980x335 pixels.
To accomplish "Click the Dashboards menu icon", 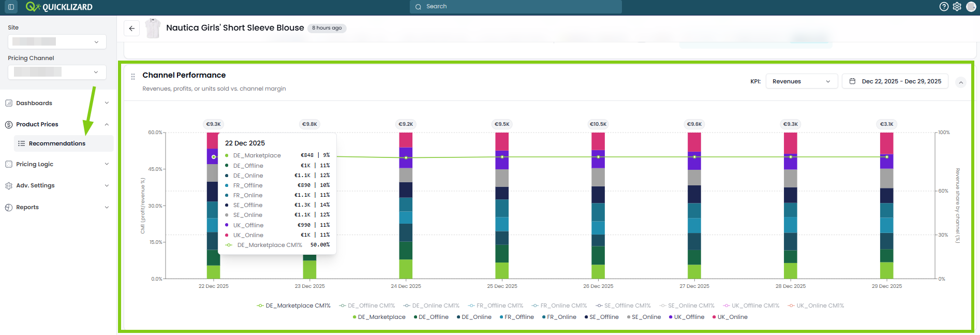I will tap(9, 103).
